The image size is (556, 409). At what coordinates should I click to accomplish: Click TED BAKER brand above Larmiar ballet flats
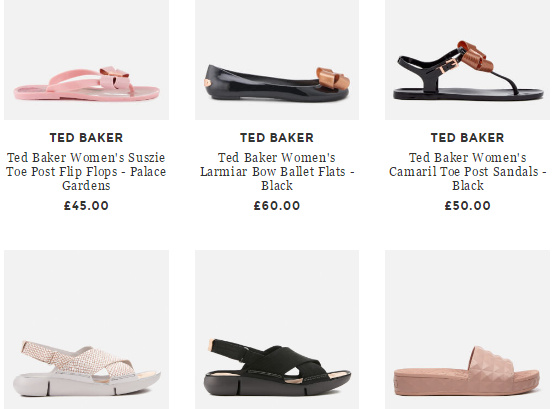click(277, 138)
